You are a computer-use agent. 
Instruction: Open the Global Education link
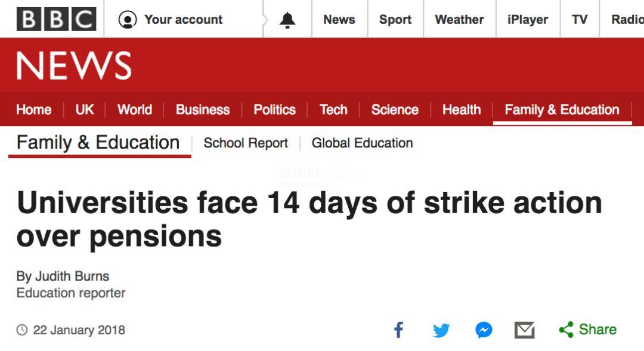click(x=363, y=143)
